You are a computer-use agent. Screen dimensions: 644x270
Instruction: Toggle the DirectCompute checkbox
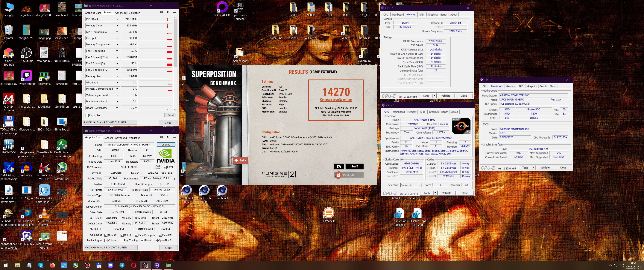click(x=136, y=235)
